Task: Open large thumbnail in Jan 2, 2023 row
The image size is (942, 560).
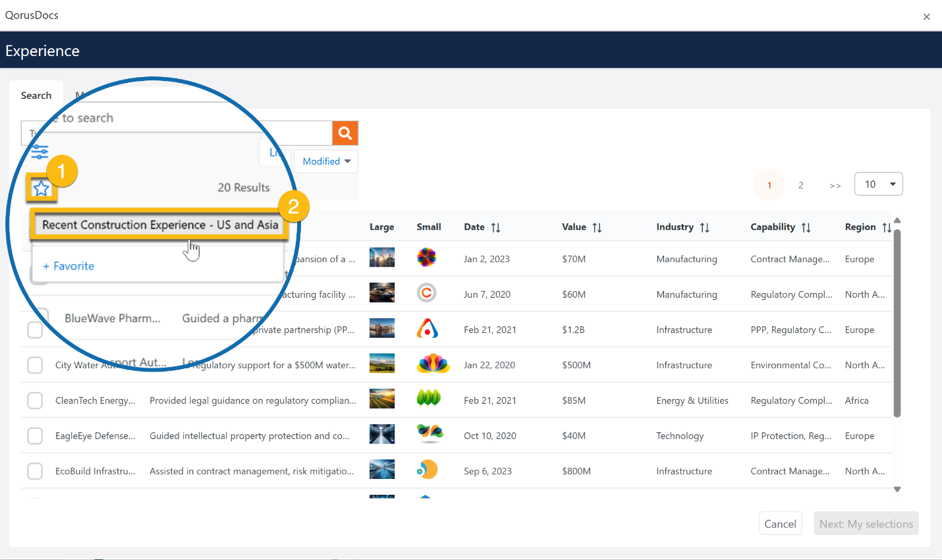Action: pos(382,257)
